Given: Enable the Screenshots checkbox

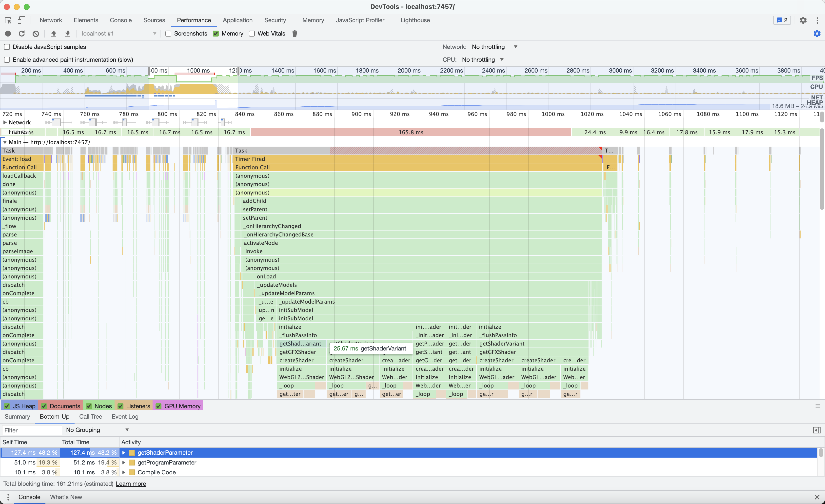Looking at the screenshot, I should click(x=168, y=34).
